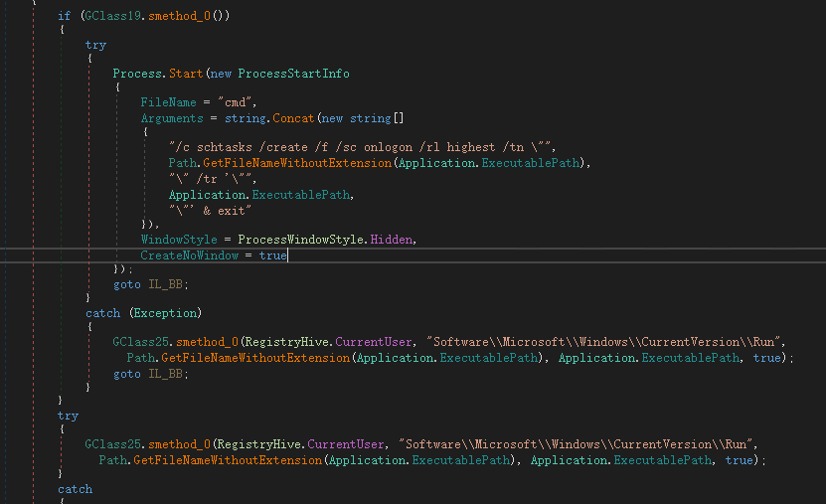Click true at end of lower try statement
Screen dimensions: 826x504
coord(740,459)
